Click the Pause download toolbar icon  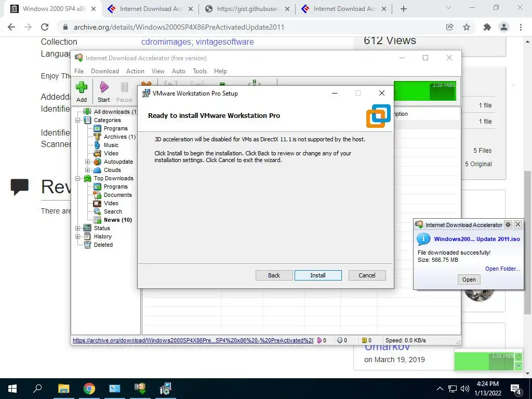[124, 91]
